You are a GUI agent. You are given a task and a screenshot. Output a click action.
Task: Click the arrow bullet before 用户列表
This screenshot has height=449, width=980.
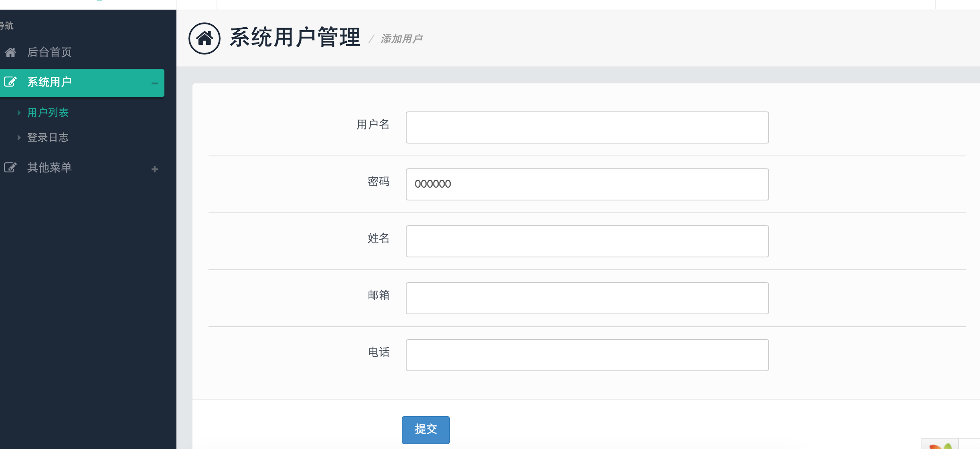pos(19,113)
